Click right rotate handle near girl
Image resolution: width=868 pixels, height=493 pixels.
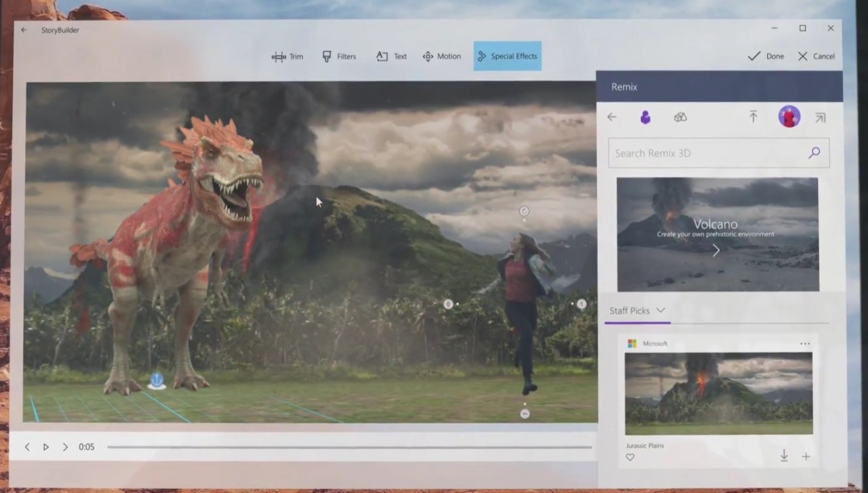pyautogui.click(x=581, y=304)
